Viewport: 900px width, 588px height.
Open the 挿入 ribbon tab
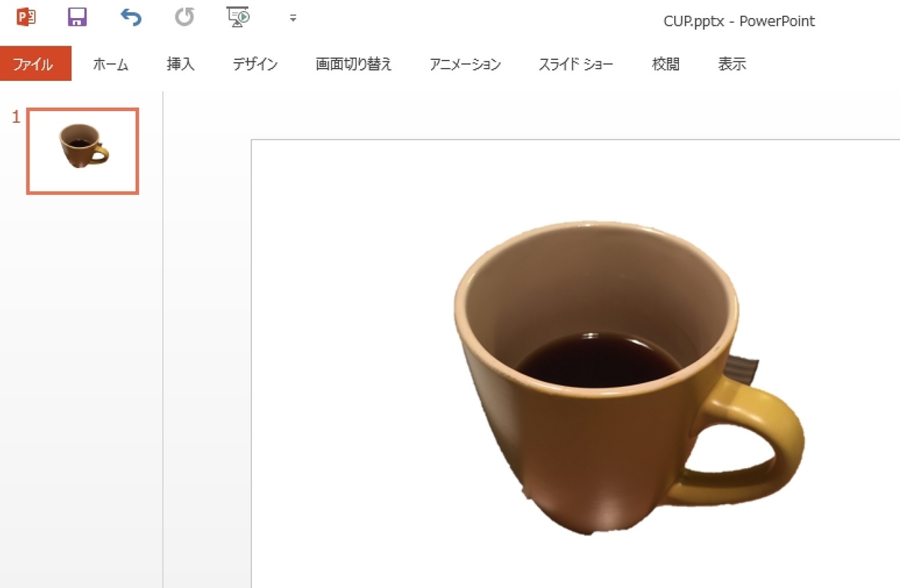tap(181, 64)
